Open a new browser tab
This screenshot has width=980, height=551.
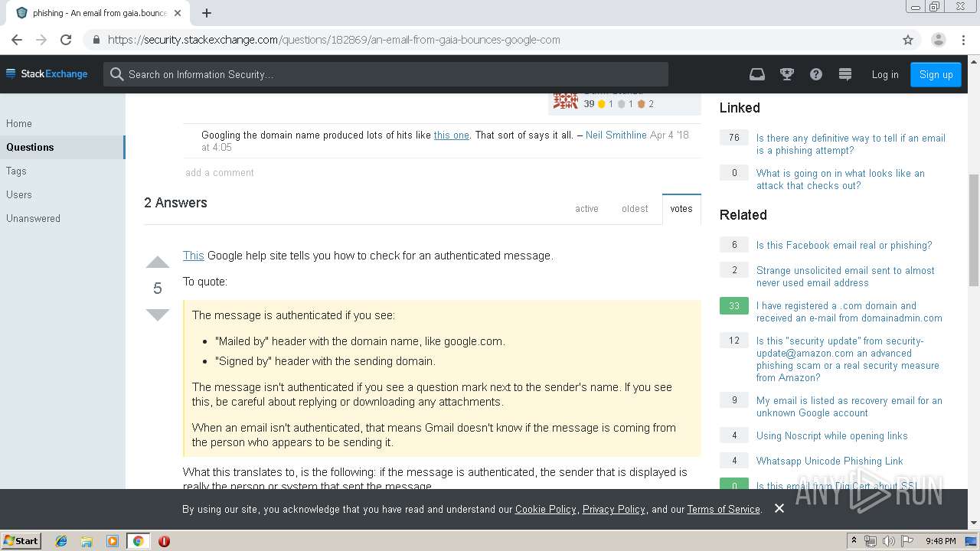click(207, 13)
